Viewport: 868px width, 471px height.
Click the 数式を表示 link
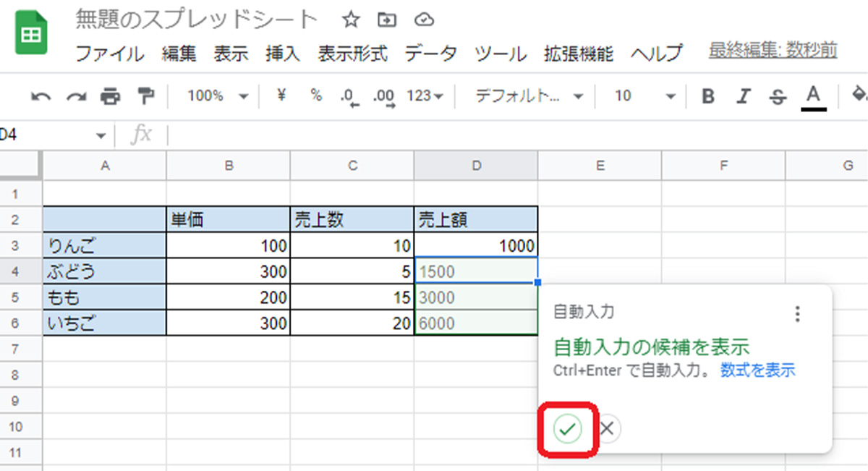tap(758, 370)
